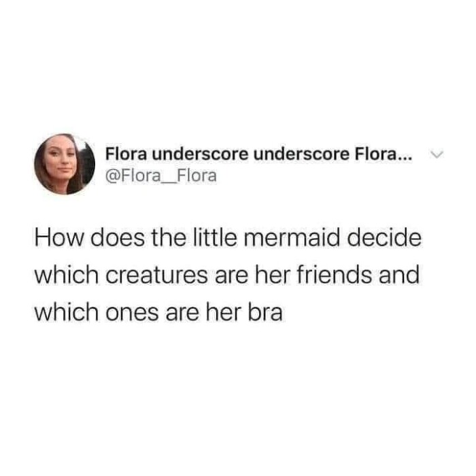
Task: Click the "@" symbol in the handle
Action: pyautogui.click(x=113, y=176)
